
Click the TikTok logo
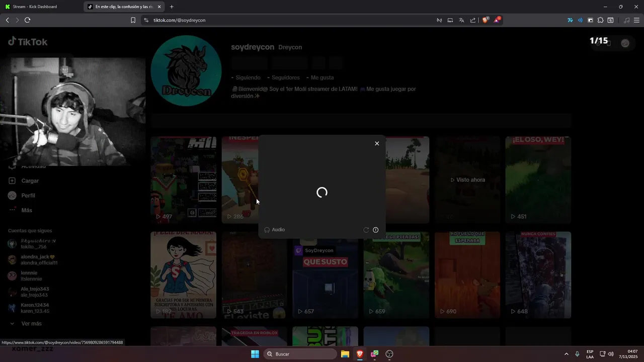(x=28, y=42)
